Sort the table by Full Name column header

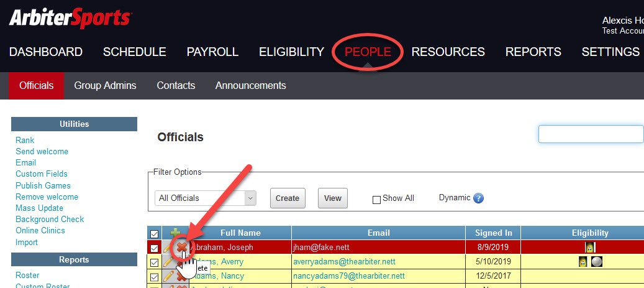(x=240, y=233)
